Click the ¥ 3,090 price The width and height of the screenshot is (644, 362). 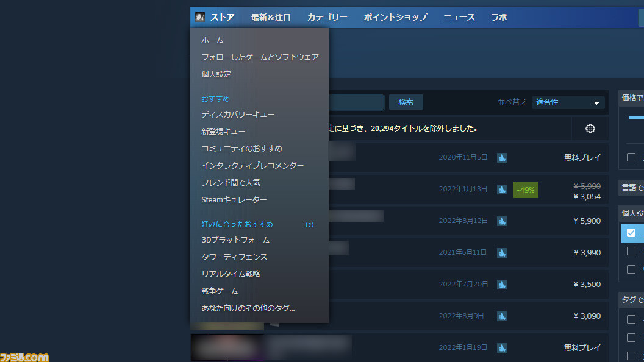(x=587, y=316)
